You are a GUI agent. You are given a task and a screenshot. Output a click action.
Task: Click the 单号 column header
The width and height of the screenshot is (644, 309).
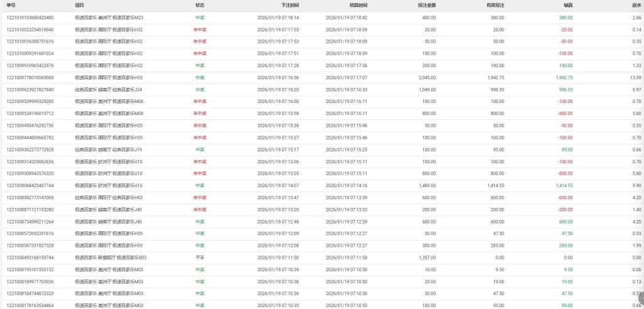coord(11,4)
